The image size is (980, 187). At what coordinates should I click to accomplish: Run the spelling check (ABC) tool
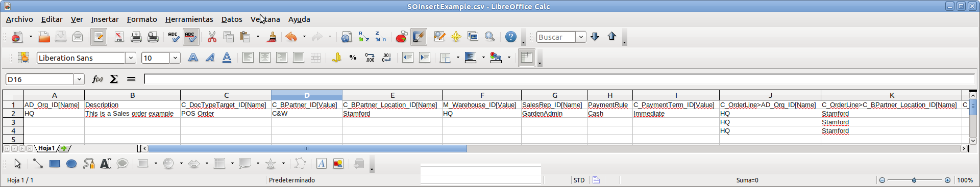pyautogui.click(x=174, y=37)
